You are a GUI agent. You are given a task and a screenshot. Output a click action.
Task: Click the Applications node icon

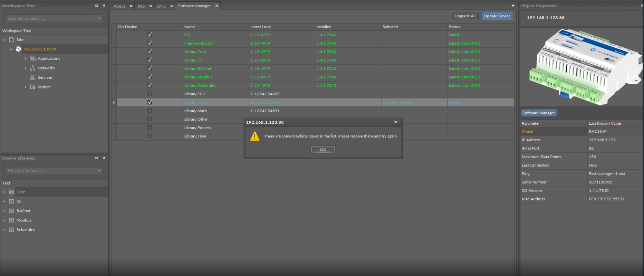point(33,59)
